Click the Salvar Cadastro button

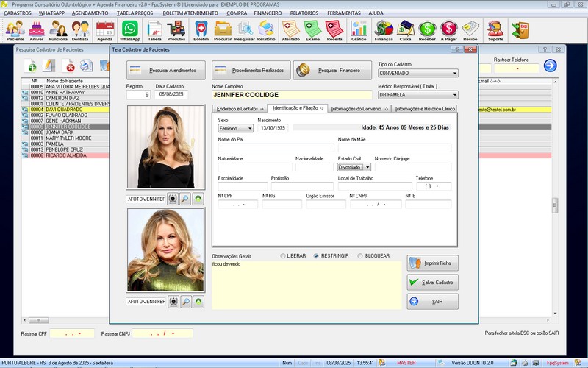coord(433,282)
